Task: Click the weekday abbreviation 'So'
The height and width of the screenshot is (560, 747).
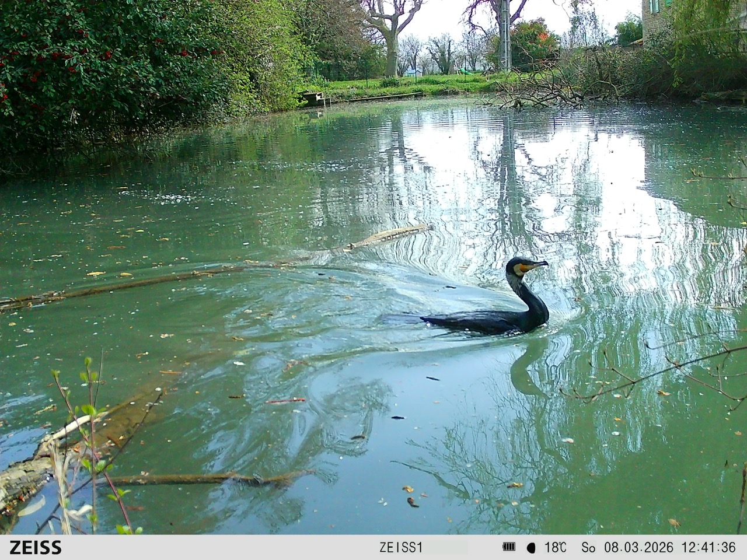Action: (589, 547)
